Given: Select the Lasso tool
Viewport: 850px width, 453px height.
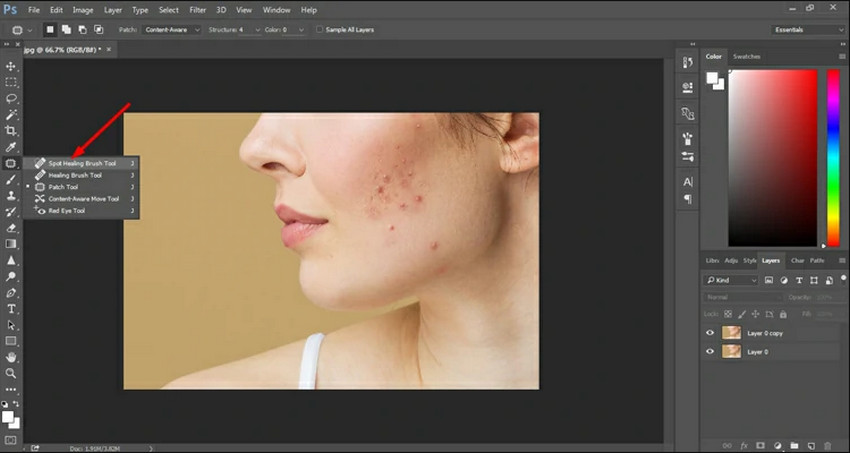Looking at the screenshot, I should click(x=10, y=99).
